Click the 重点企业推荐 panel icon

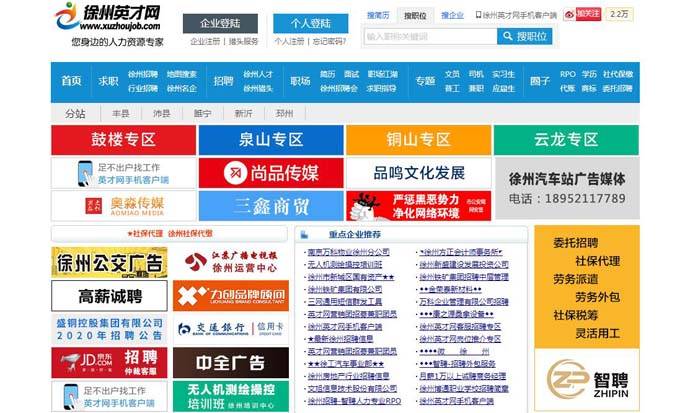click(x=304, y=235)
